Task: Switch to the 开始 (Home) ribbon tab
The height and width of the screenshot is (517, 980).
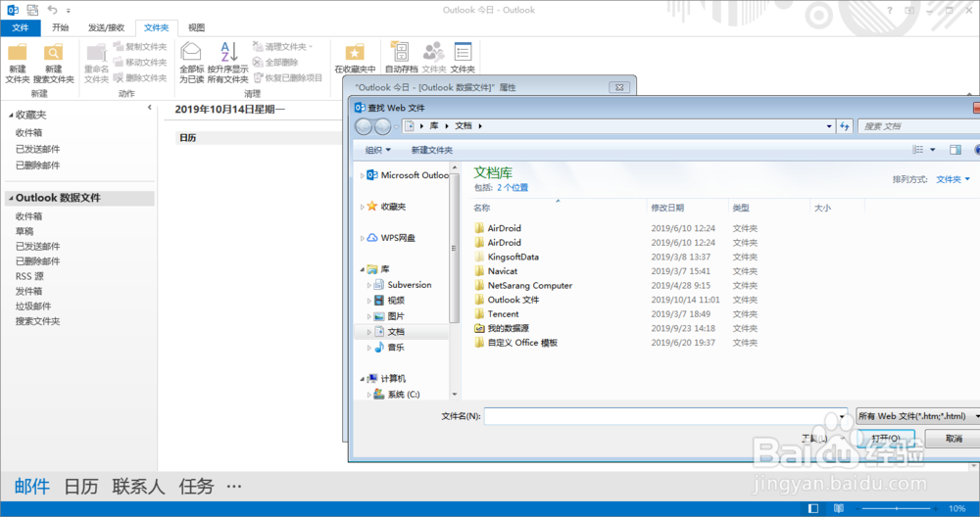Action: click(61, 27)
